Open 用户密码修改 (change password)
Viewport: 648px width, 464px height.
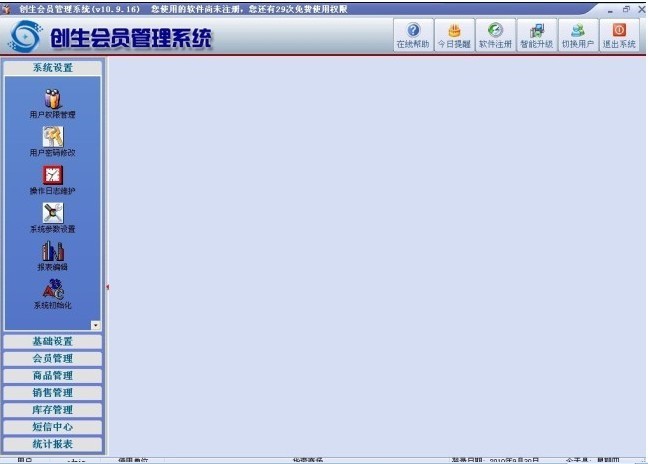click(x=53, y=138)
